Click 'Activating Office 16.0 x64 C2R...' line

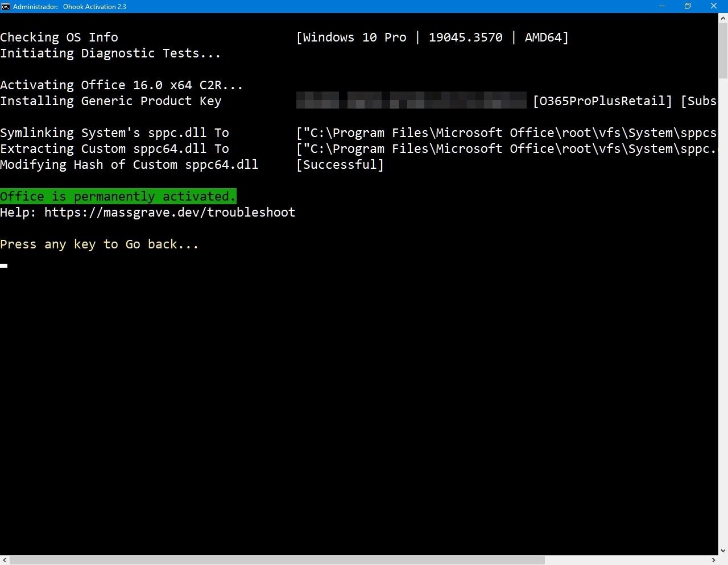pyautogui.click(x=121, y=85)
